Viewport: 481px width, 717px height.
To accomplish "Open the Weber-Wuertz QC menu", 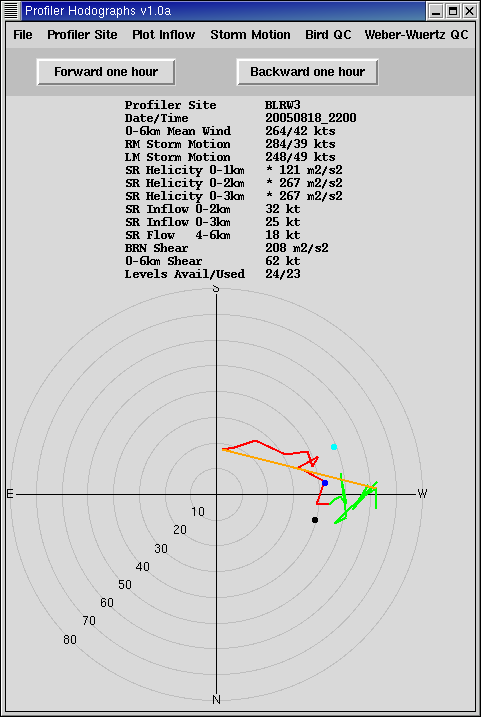I will pyautogui.click(x=417, y=35).
